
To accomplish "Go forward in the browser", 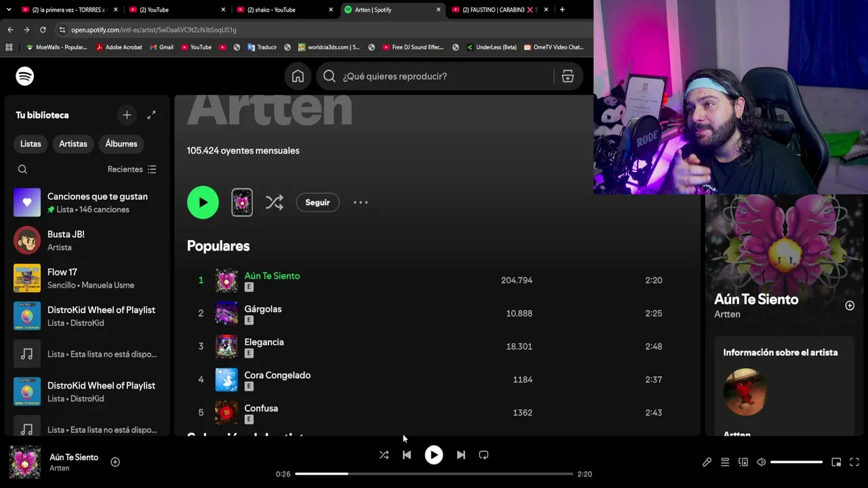I will (26, 30).
